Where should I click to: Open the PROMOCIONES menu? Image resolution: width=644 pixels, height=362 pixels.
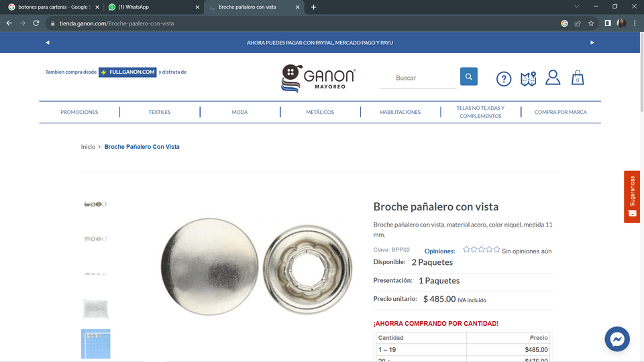79,112
